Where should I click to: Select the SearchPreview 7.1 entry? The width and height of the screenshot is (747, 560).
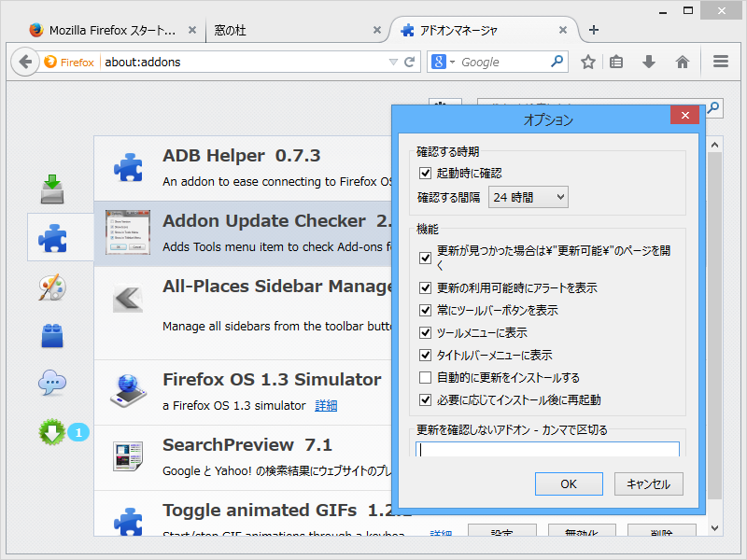(x=242, y=458)
